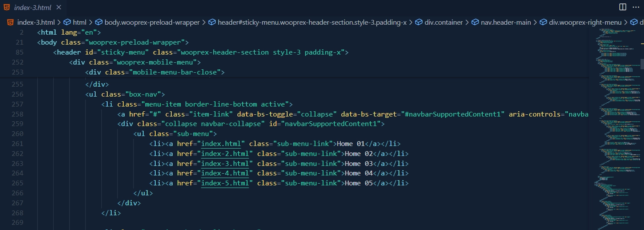This screenshot has height=230, width=644.
Task: Click the symbol icon before nav.header-main breadcrumb
Action: pyautogui.click(x=475, y=22)
